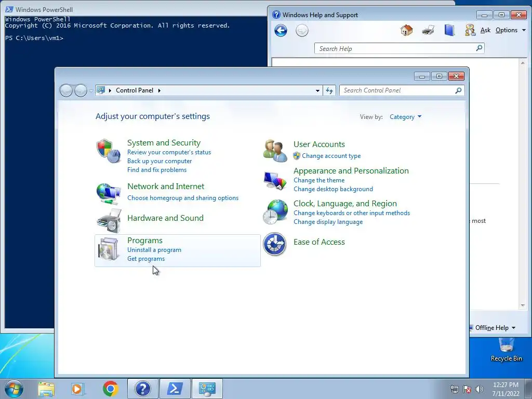Click Control Panel breadcrumb segment
Viewport: 532px width, 399px height.
(135, 90)
